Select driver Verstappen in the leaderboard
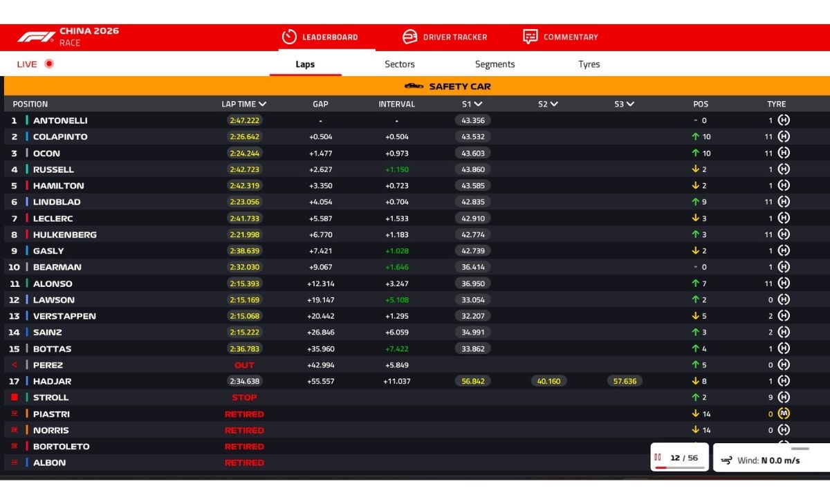The height and width of the screenshot is (504, 830). click(x=64, y=316)
